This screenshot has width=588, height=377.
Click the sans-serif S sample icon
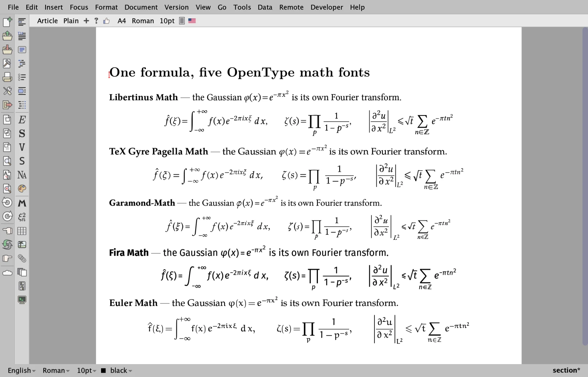coord(22,161)
